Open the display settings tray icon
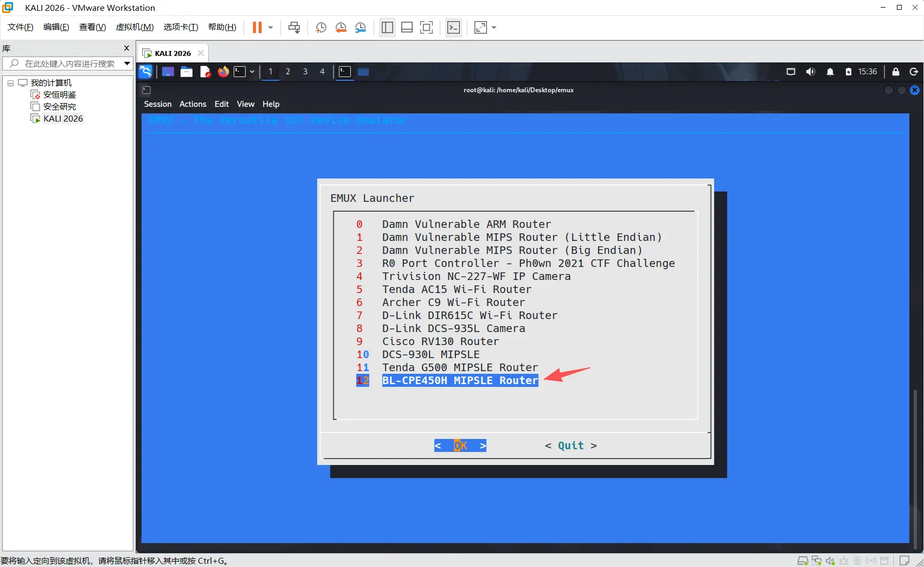 [791, 72]
